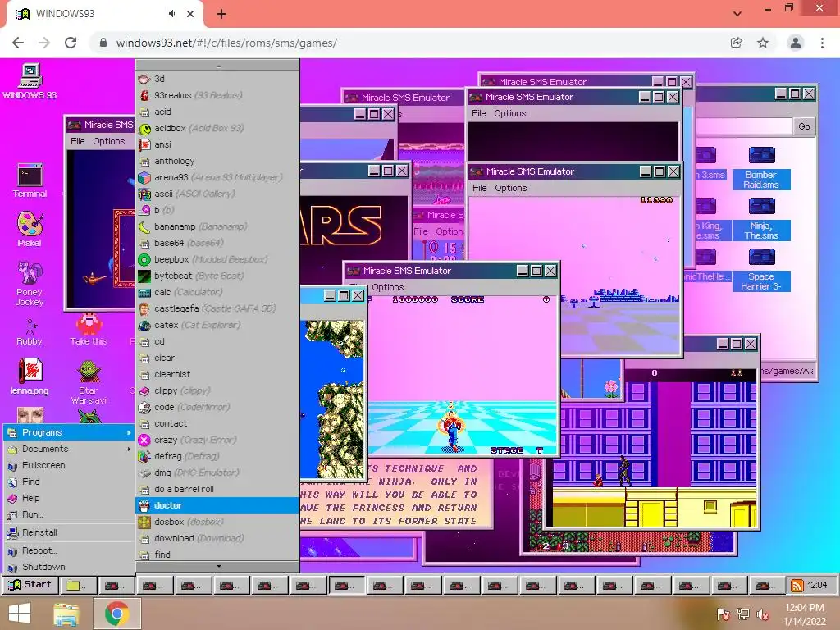
Task: Select the 3d program entry
Action: click(217, 79)
